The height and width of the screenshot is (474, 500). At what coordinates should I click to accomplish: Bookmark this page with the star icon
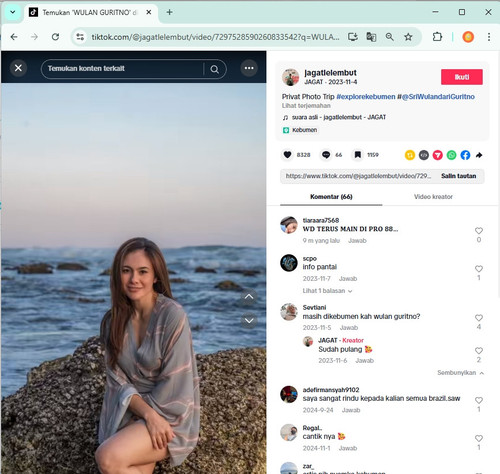[x=408, y=37]
